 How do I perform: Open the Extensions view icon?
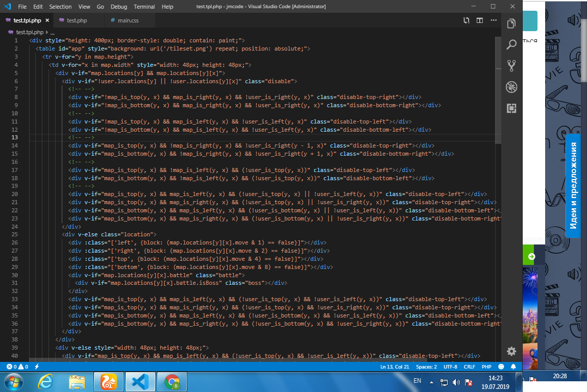[511, 108]
